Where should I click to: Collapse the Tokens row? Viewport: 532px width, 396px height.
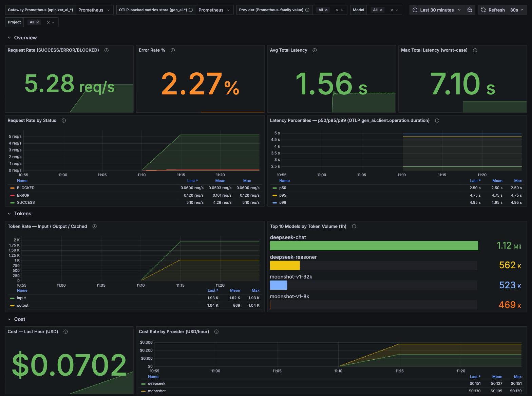click(19, 214)
